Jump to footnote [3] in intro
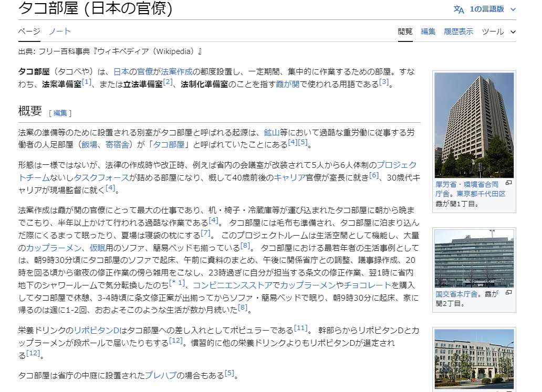Viewport: 542px width, 392px height. (384, 82)
